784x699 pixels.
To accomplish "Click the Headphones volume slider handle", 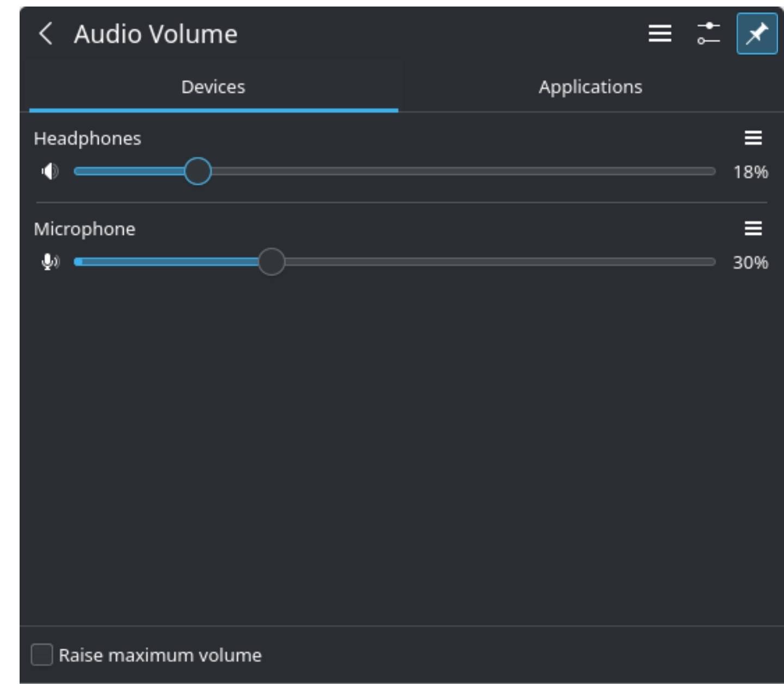I will coord(198,172).
